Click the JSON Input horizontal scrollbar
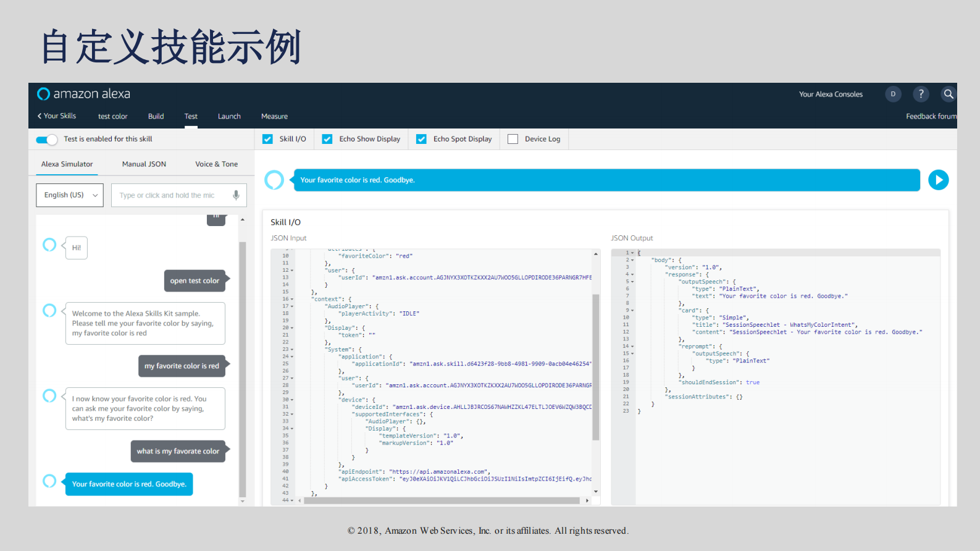 [x=442, y=500]
